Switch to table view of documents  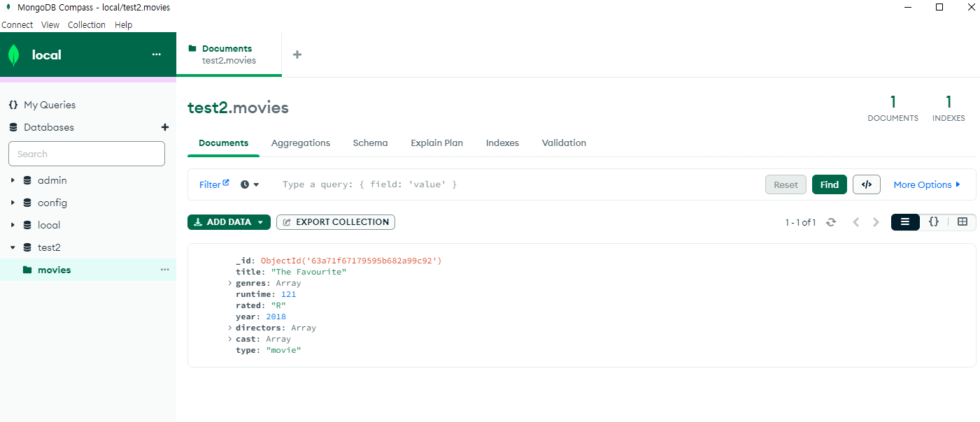click(x=963, y=221)
